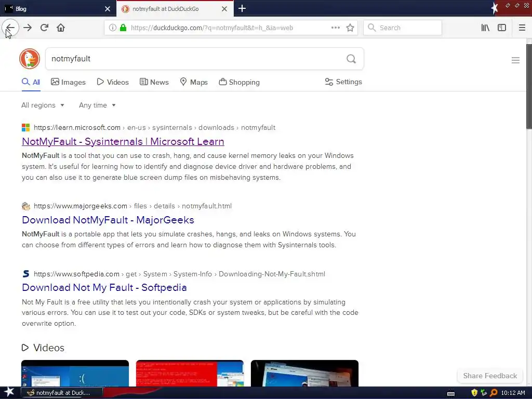Click the 10:12 AM taskbar clock
Viewport: 532px width, 399px height.
(513, 393)
